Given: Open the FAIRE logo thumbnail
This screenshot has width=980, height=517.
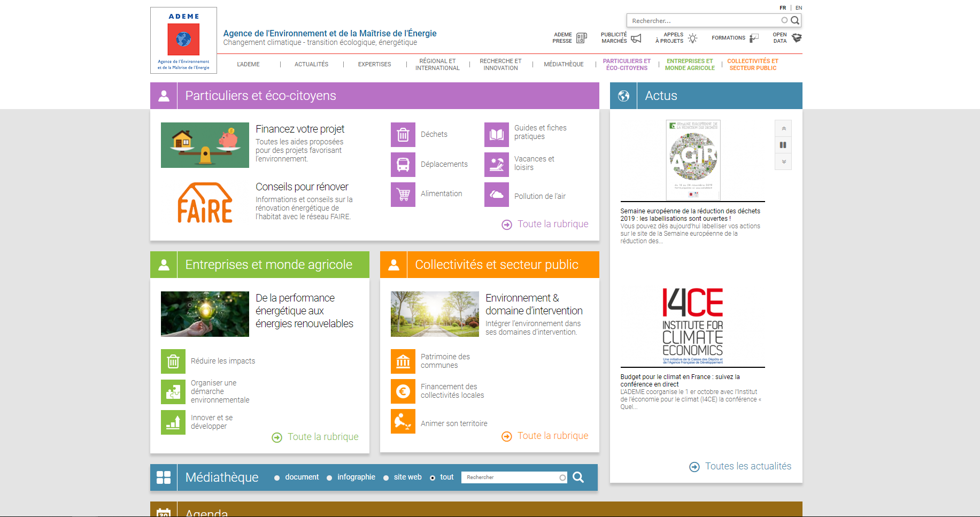Looking at the screenshot, I should coord(205,203).
